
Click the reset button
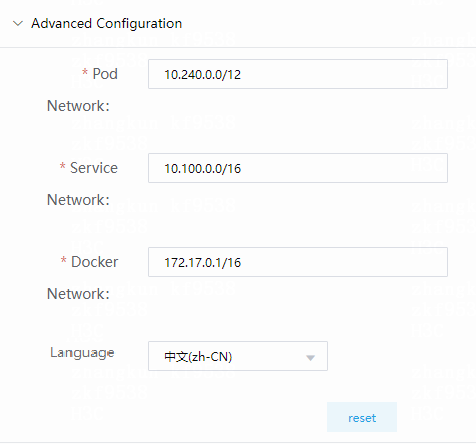point(362,417)
